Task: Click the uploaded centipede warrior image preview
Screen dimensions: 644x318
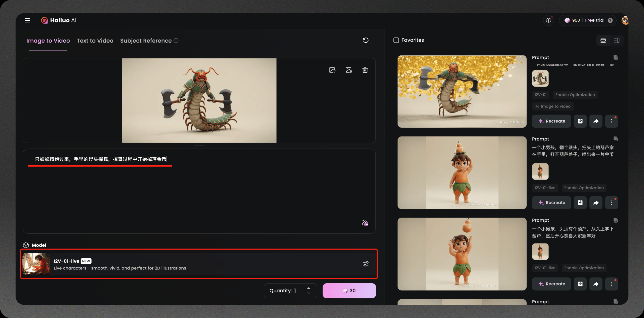Action: point(199,100)
